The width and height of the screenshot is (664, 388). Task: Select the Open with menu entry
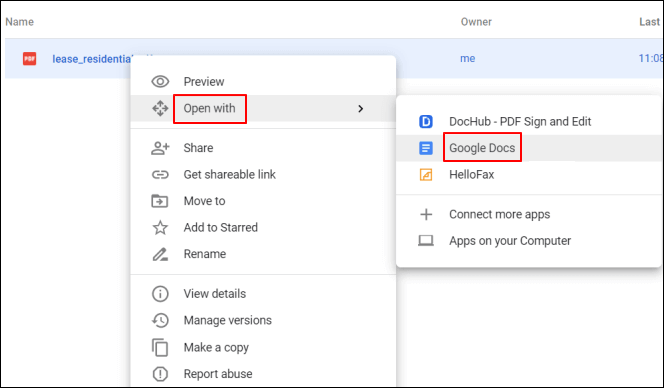pyautogui.click(x=263, y=108)
